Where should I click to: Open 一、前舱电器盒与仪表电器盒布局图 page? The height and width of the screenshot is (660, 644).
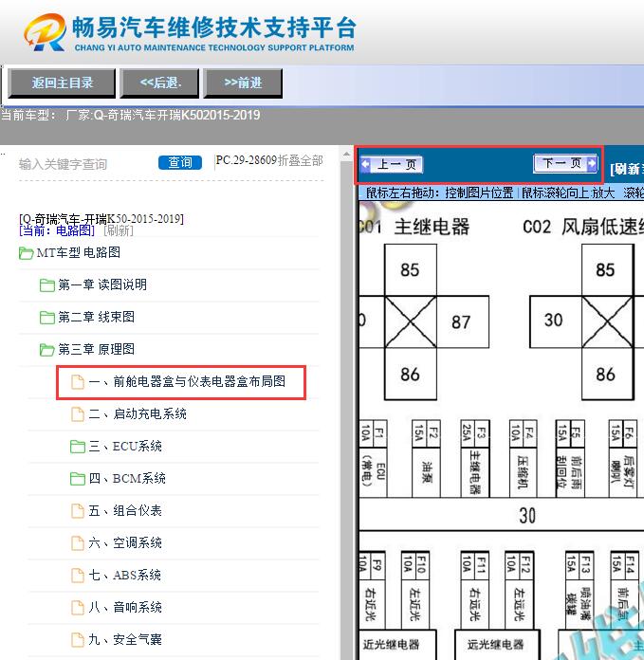(x=187, y=382)
